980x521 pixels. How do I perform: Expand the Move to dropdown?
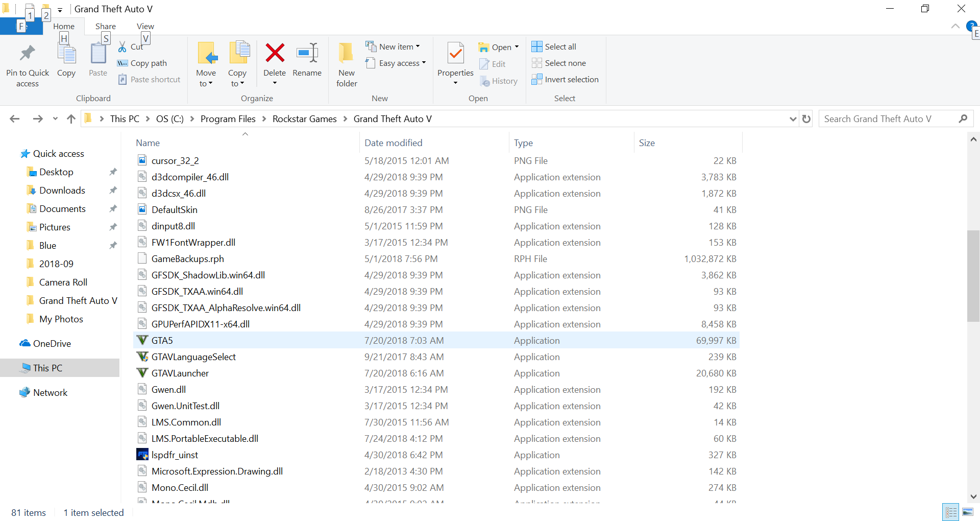[x=206, y=83]
